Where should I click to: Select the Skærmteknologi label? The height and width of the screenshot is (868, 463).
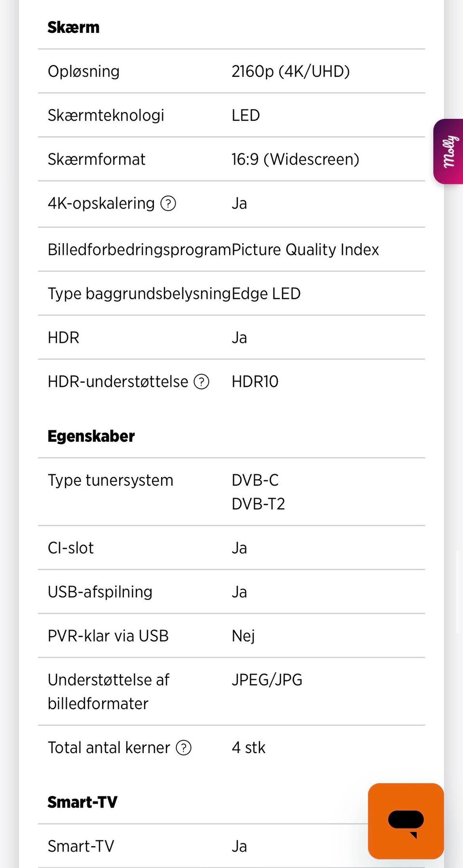click(x=106, y=115)
